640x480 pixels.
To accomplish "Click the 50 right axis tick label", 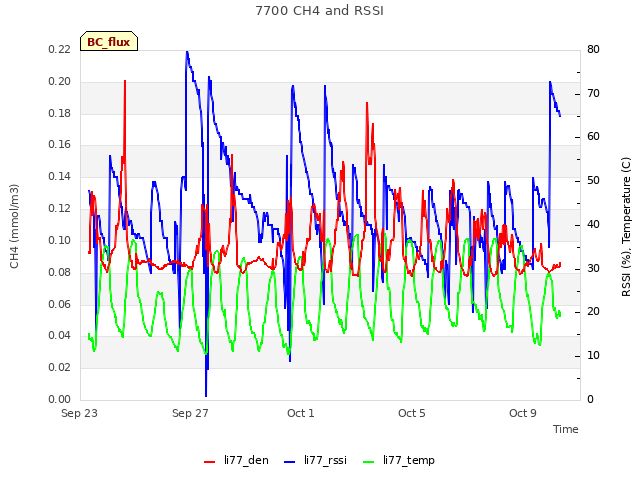I will [x=593, y=180].
